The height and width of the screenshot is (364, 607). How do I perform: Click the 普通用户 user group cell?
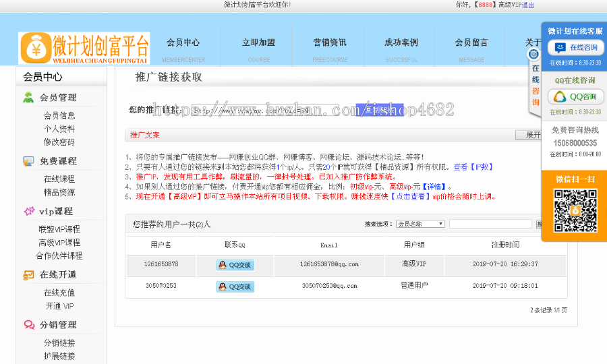pyautogui.click(x=414, y=286)
